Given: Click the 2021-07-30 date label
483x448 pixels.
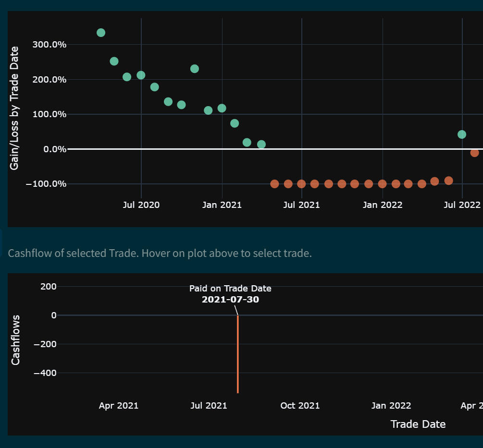Looking at the screenshot, I should pos(230,300).
